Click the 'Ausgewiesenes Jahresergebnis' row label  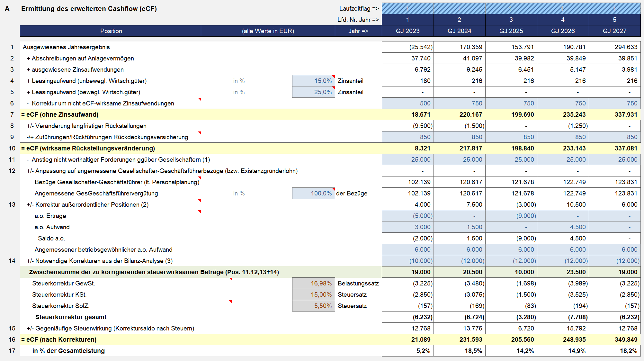point(66,47)
